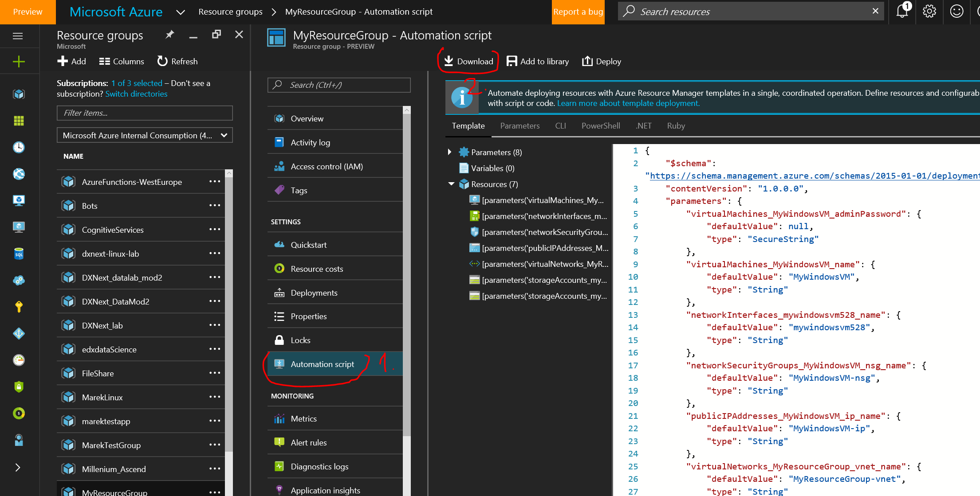Image resolution: width=980 pixels, height=496 pixels.
Task: Open Deployments settings item
Action: point(335,293)
